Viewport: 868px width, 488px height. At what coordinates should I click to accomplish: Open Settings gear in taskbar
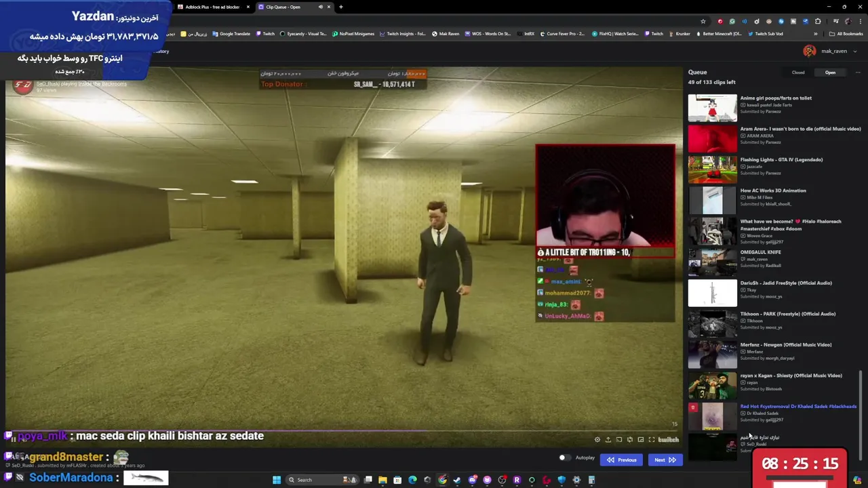576,480
